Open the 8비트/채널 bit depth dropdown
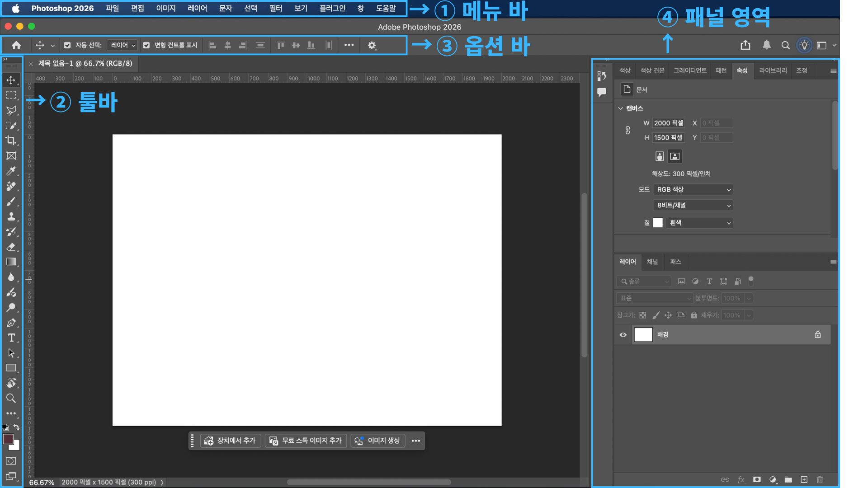This screenshot has height=488, width=868. tap(693, 205)
